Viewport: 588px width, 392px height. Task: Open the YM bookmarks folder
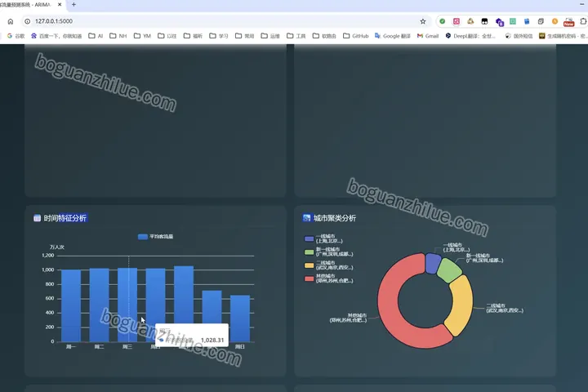click(x=142, y=36)
